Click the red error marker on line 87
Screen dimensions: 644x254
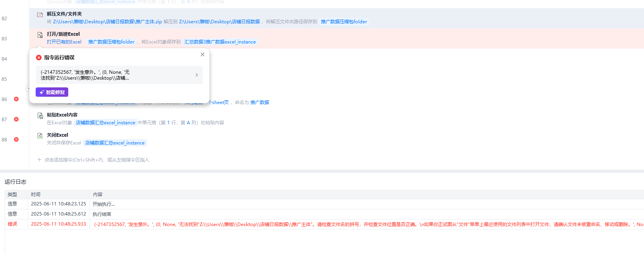(16, 119)
